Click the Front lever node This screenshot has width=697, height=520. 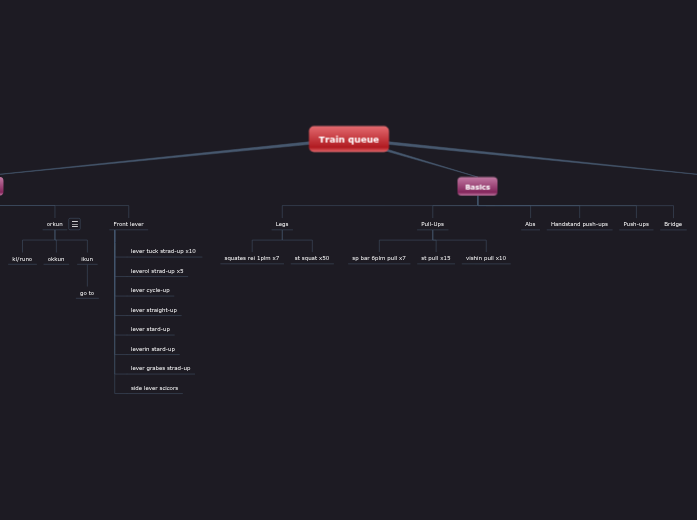(128, 224)
